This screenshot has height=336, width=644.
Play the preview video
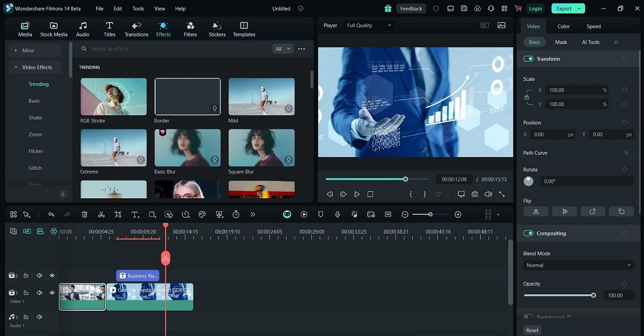coord(357,194)
